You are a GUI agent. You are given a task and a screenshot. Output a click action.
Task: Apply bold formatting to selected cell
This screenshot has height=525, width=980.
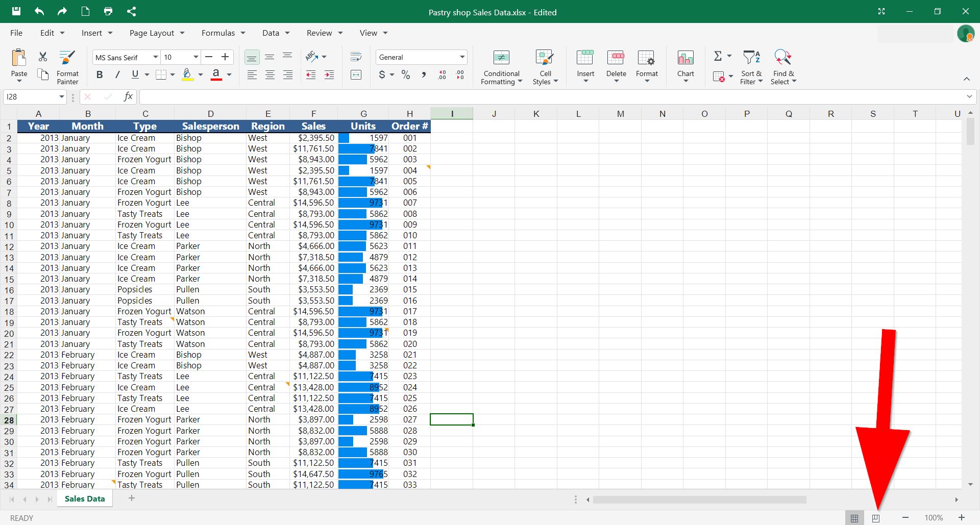coord(100,74)
